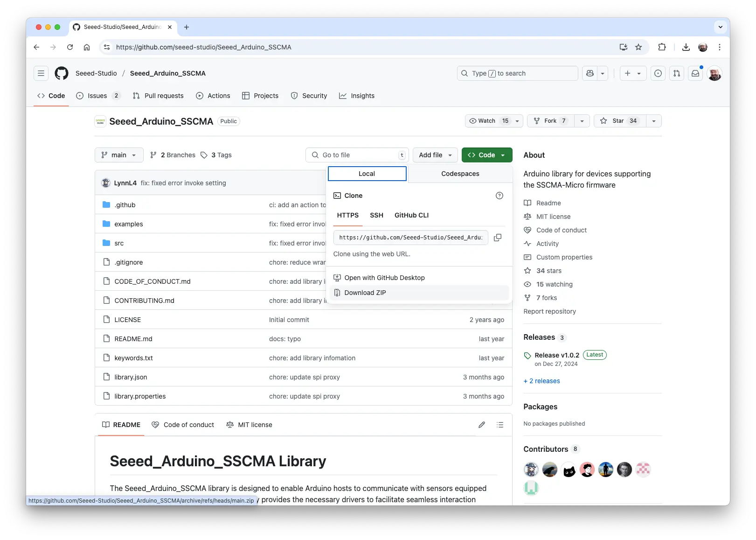Expand the Fork options dropdown arrow
The height and width of the screenshot is (540, 756).
582,121
